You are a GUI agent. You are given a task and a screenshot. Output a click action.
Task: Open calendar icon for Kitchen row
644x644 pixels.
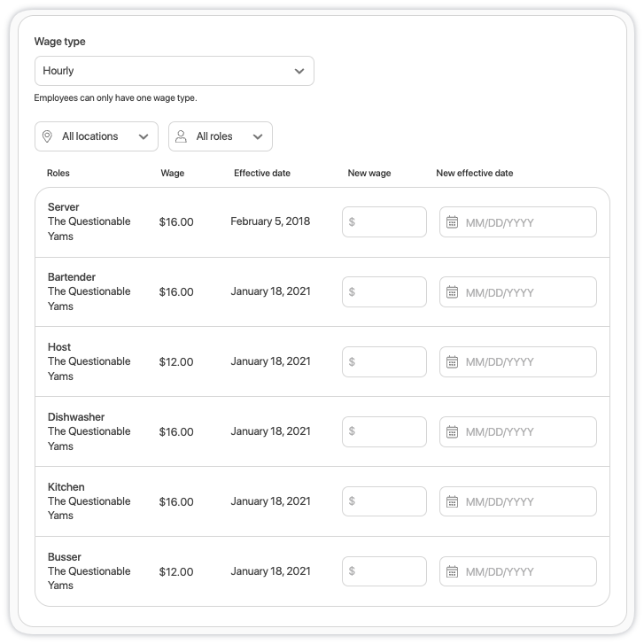(452, 502)
